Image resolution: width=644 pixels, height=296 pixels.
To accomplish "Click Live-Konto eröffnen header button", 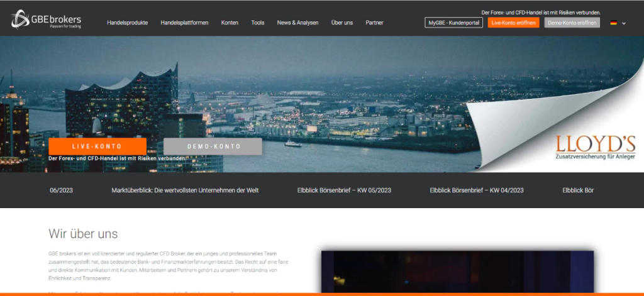I will coord(513,23).
